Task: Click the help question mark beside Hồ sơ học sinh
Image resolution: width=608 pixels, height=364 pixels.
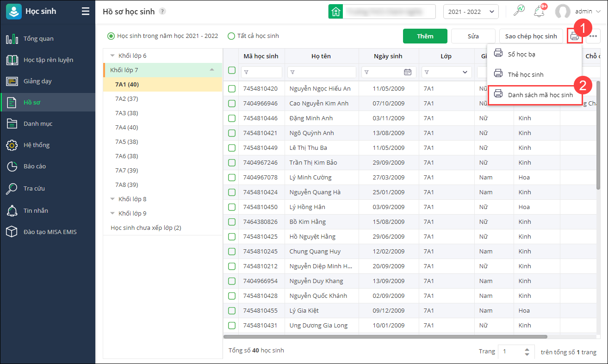Action: [x=162, y=12]
